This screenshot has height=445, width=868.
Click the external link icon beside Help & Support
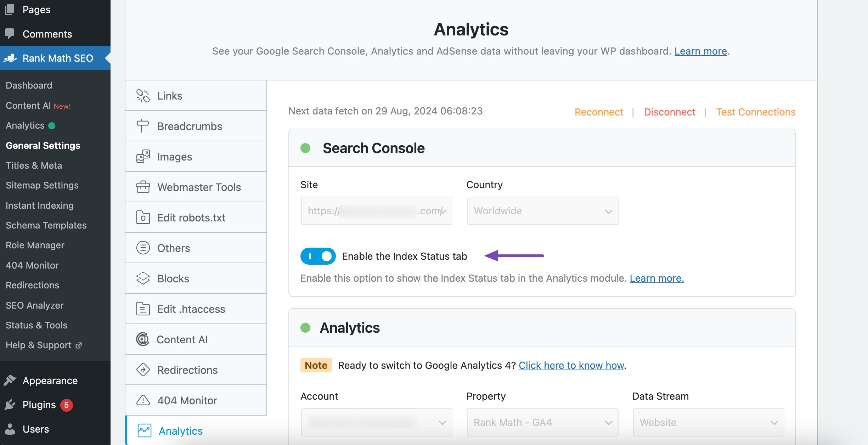(79, 345)
